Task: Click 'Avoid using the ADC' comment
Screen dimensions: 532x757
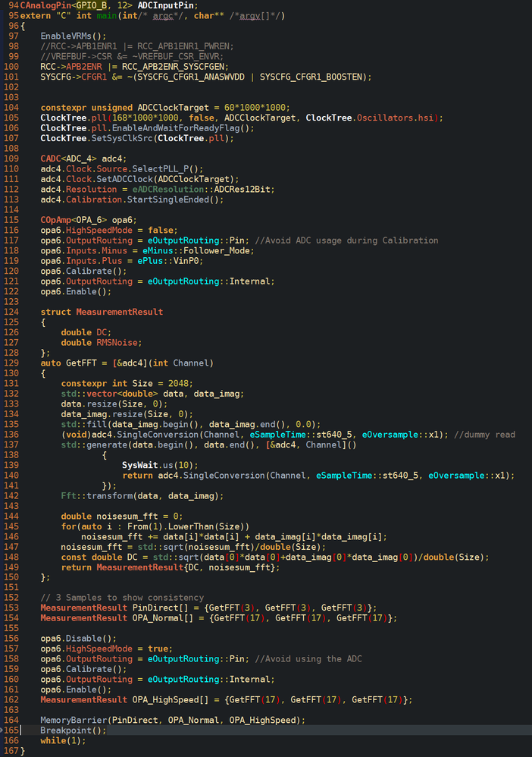Action: [308, 658]
